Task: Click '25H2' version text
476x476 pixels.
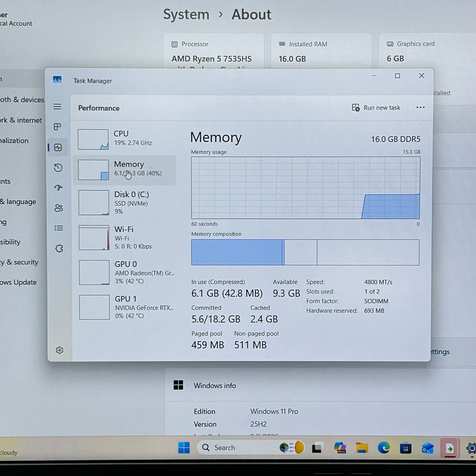Action: (x=258, y=424)
